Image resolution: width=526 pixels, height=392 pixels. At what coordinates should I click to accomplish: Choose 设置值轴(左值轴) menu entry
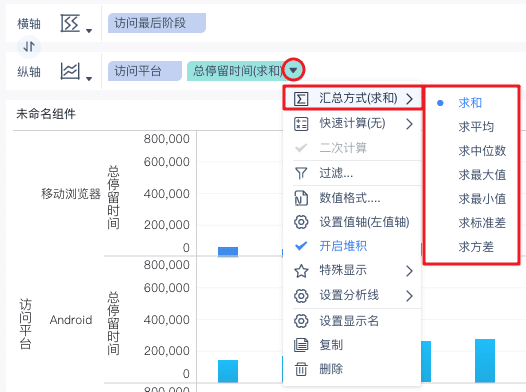click(x=352, y=222)
